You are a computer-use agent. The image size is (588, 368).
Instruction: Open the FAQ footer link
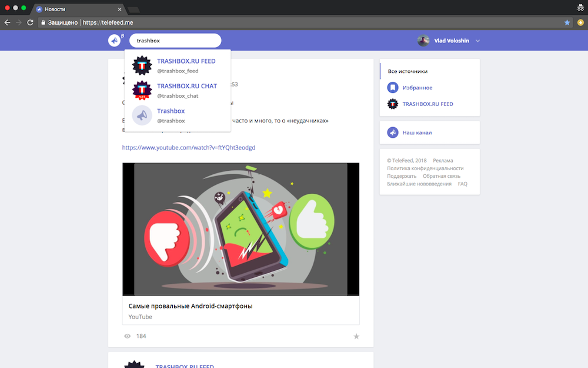462,184
